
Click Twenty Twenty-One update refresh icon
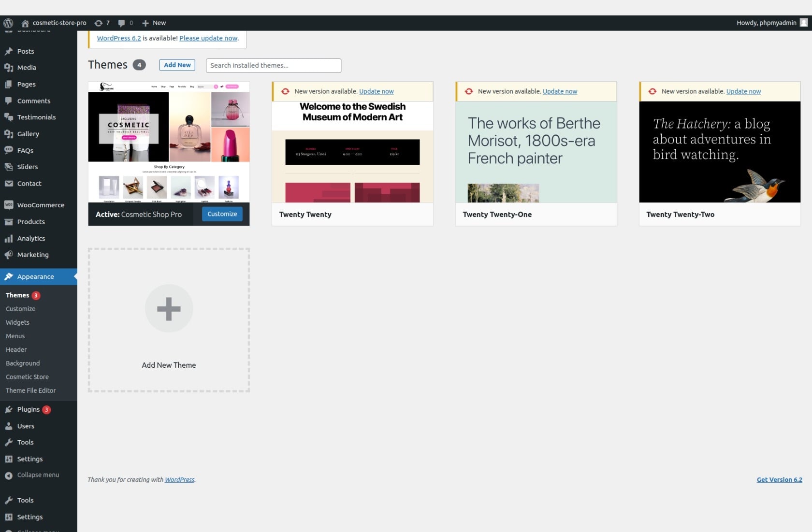pos(469,91)
